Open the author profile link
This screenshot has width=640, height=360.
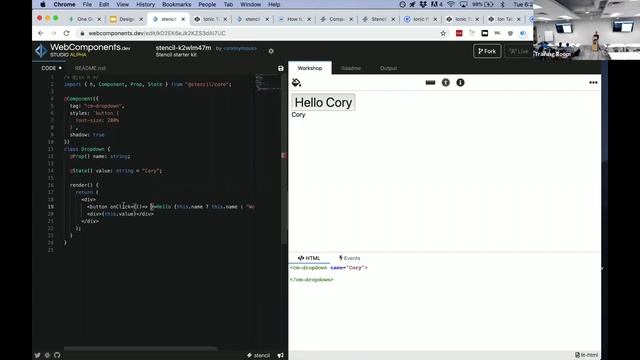click(x=240, y=48)
